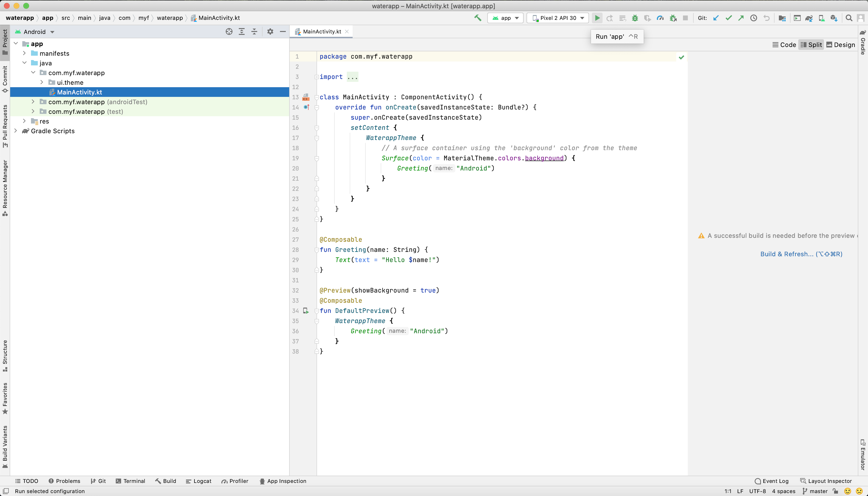The image size is (868, 496).
Task: Open the Terminal tool window tab
Action: [x=131, y=481]
